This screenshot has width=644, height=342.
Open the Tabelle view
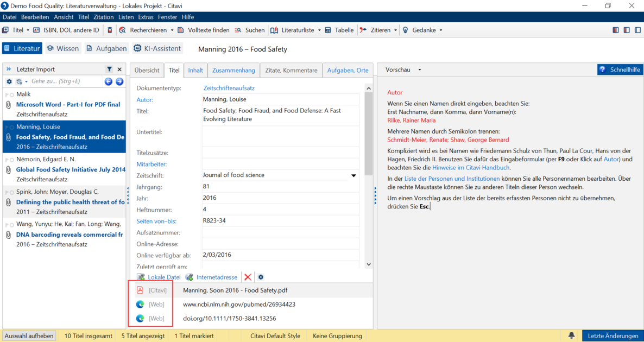pyautogui.click(x=339, y=30)
